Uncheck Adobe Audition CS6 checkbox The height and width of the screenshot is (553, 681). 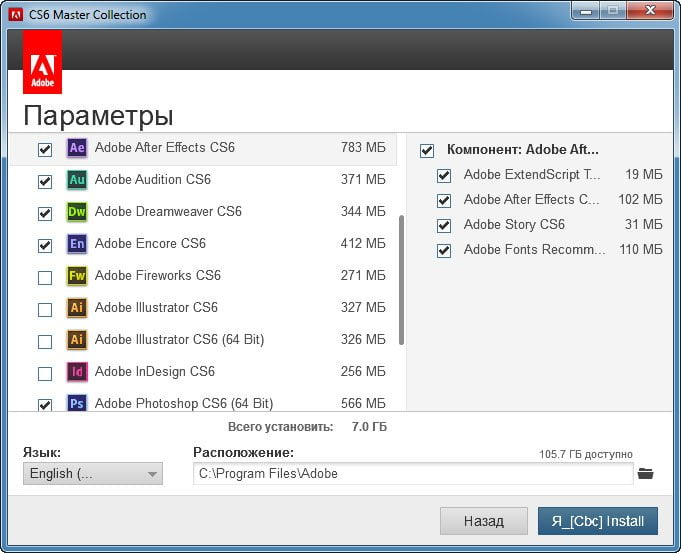pos(45,182)
